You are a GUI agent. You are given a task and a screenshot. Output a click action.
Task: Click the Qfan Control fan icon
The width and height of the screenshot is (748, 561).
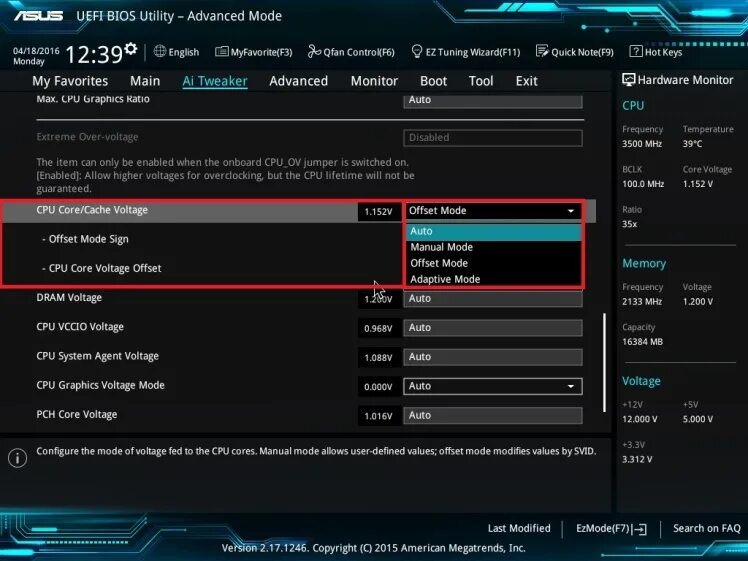click(314, 51)
